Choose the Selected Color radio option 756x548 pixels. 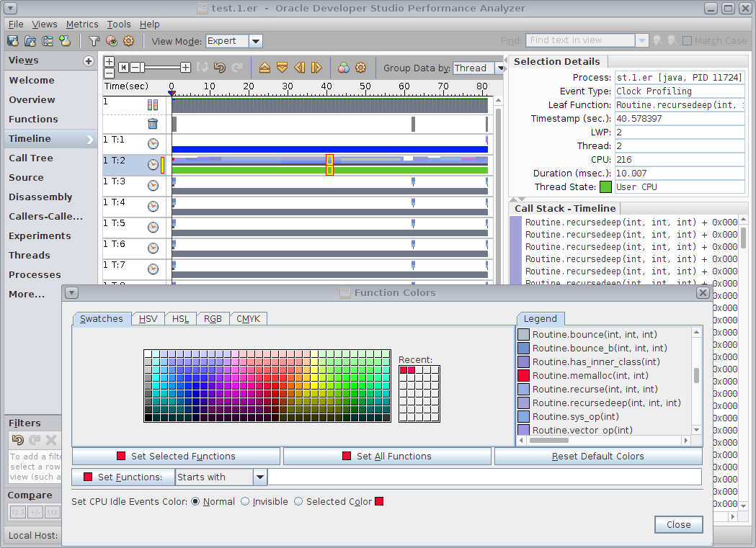tap(299, 501)
